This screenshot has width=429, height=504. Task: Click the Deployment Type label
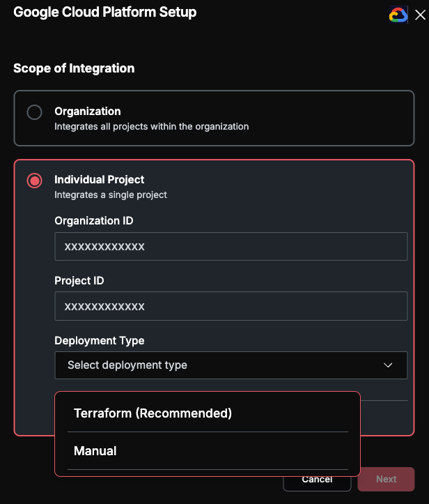99,340
